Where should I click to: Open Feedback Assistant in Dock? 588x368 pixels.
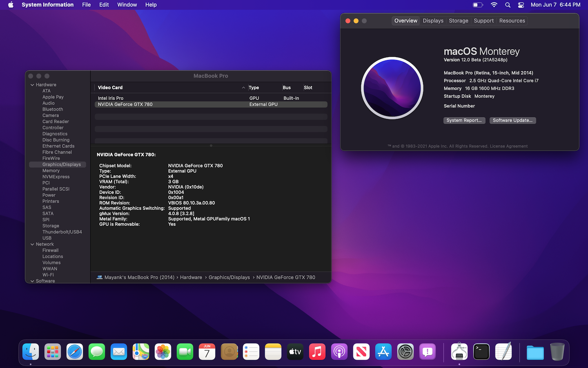pyautogui.click(x=428, y=352)
